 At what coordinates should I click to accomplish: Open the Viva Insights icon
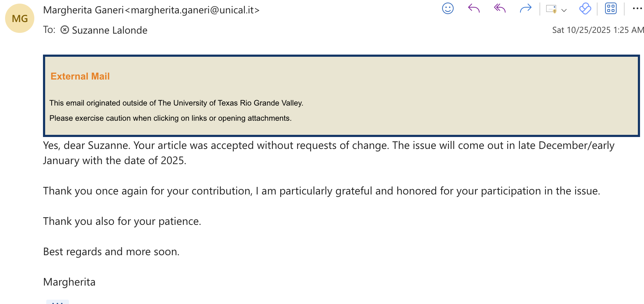click(585, 8)
